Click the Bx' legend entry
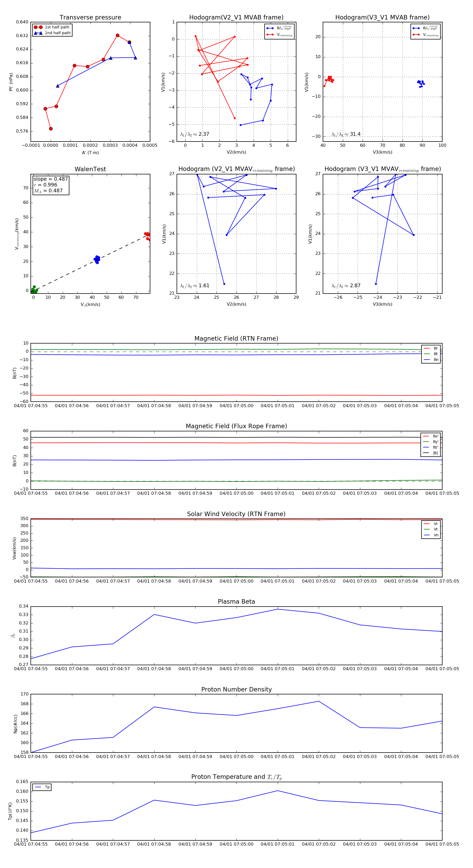The image size is (473, 868). pyautogui.click(x=431, y=436)
